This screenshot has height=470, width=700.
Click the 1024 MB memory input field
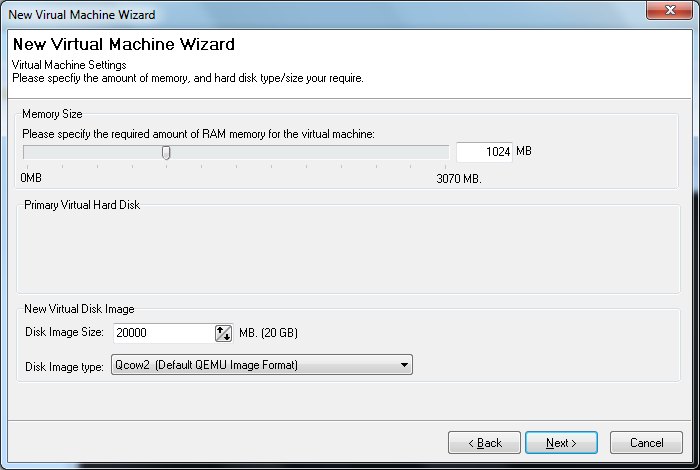[484, 152]
